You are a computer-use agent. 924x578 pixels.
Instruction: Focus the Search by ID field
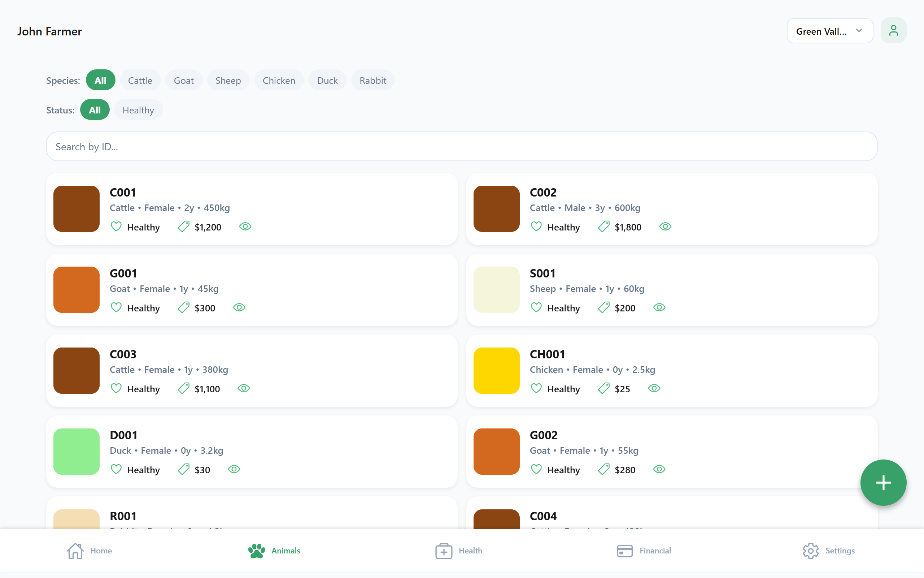(462, 146)
